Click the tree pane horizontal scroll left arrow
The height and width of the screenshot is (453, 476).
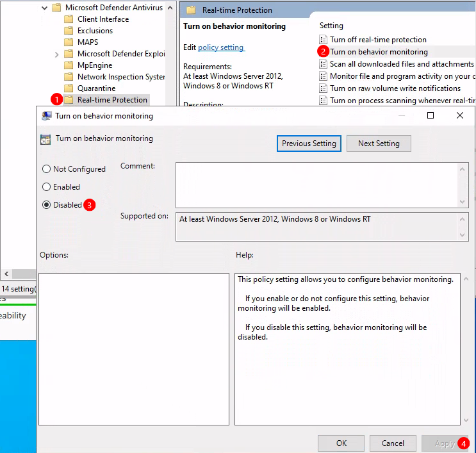click(6, 274)
